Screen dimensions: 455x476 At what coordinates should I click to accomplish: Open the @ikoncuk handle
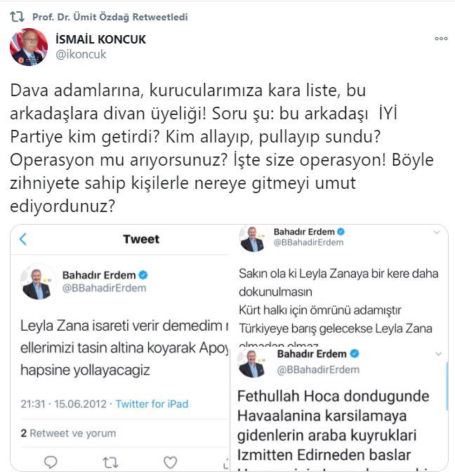[81, 54]
